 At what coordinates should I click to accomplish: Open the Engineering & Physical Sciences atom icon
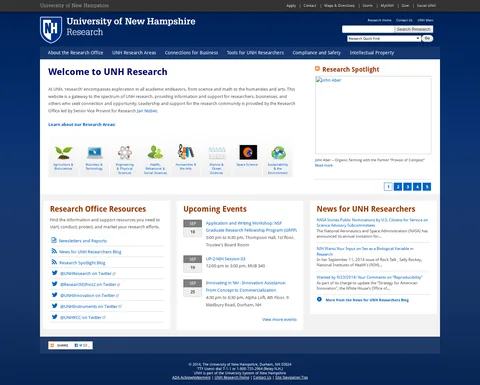pos(125,153)
